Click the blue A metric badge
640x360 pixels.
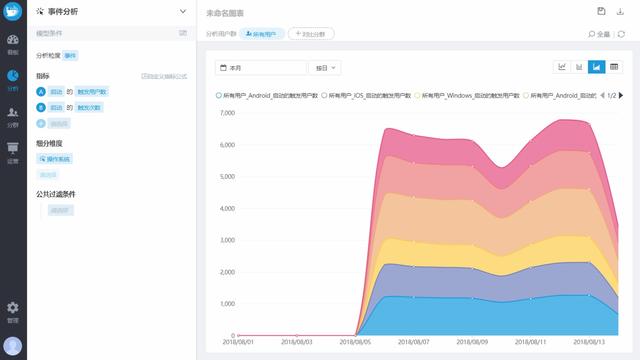tap(41, 92)
